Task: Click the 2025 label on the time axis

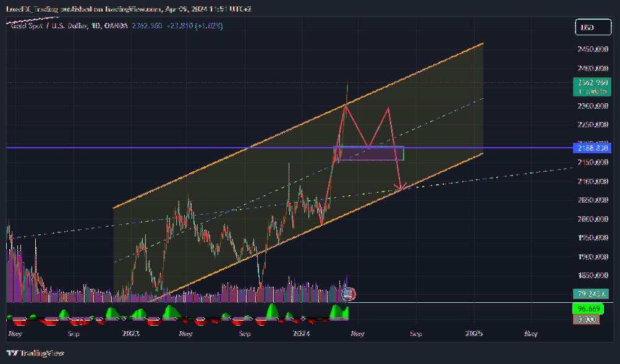Action: pyautogui.click(x=473, y=334)
